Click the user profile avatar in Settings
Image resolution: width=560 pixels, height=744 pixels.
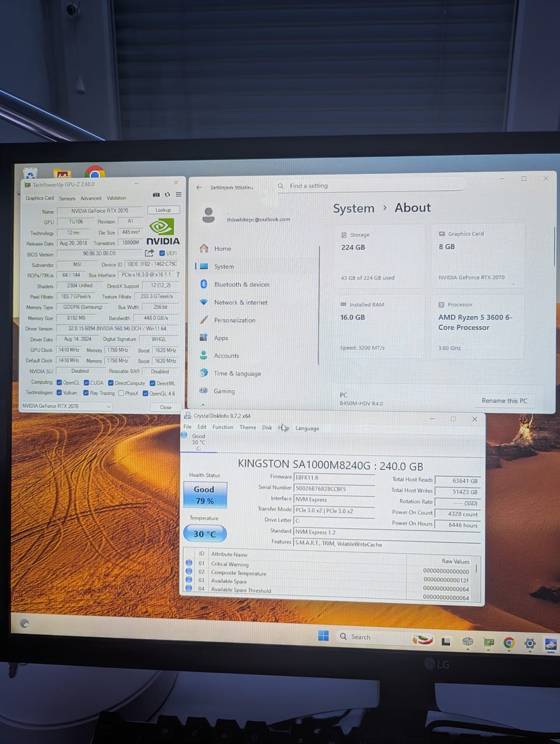pos(208,215)
